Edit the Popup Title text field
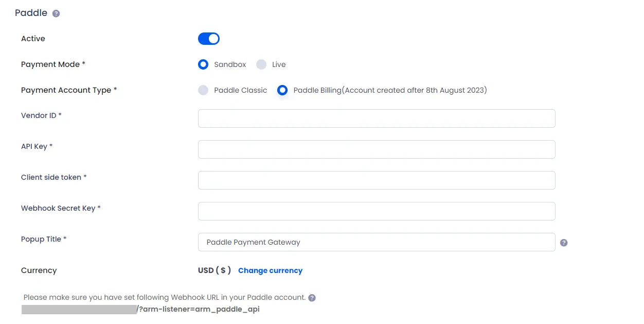 tap(377, 242)
